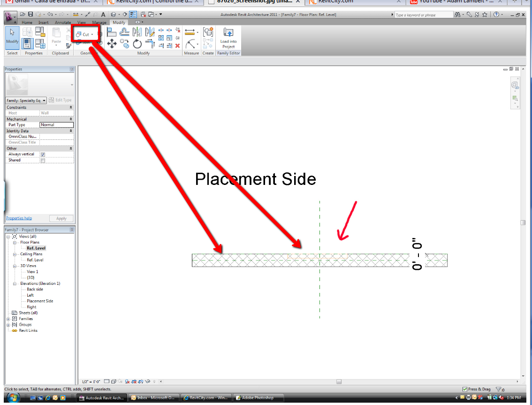Click the Text 'A' icon in quick access
Screen dimensions: 532x405
(x=104, y=14)
